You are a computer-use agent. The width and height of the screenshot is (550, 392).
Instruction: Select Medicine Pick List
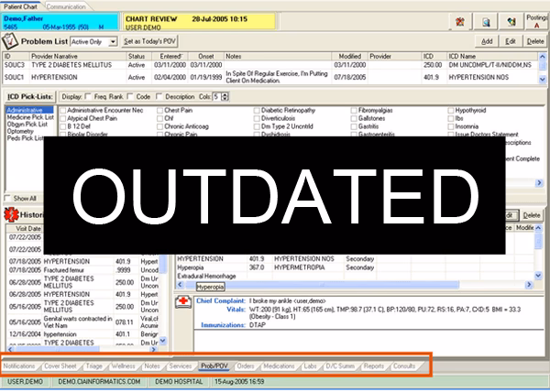[x=30, y=117]
